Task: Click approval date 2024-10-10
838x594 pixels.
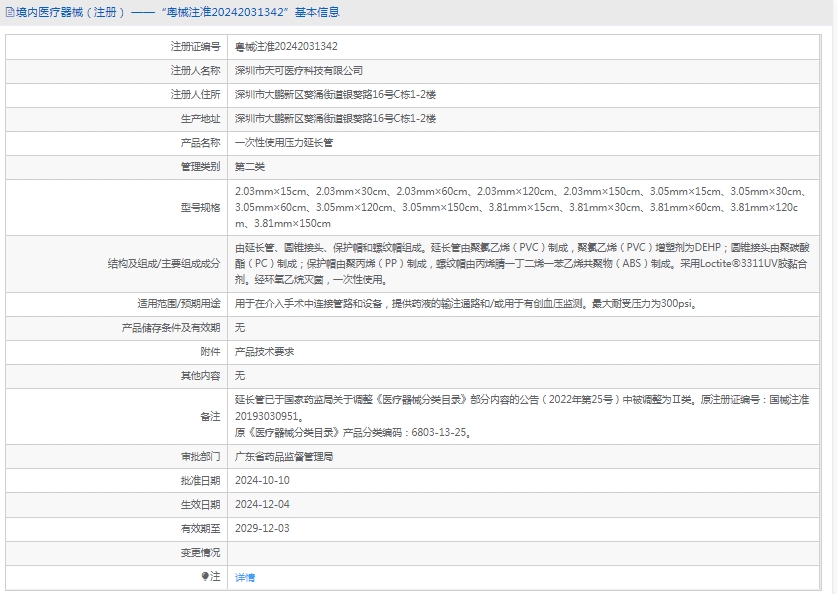Action: pyautogui.click(x=262, y=480)
